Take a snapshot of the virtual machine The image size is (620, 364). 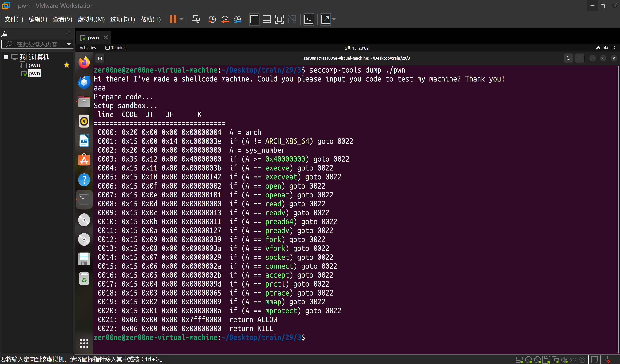tap(212, 19)
